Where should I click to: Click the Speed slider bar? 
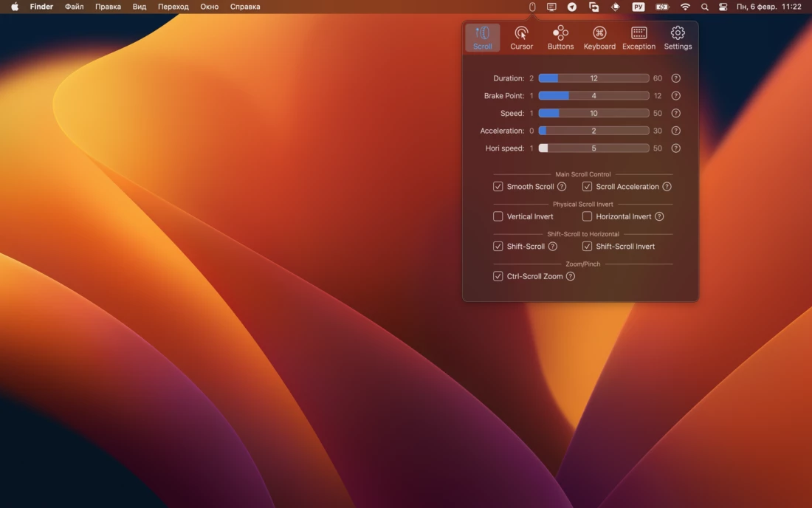click(593, 114)
